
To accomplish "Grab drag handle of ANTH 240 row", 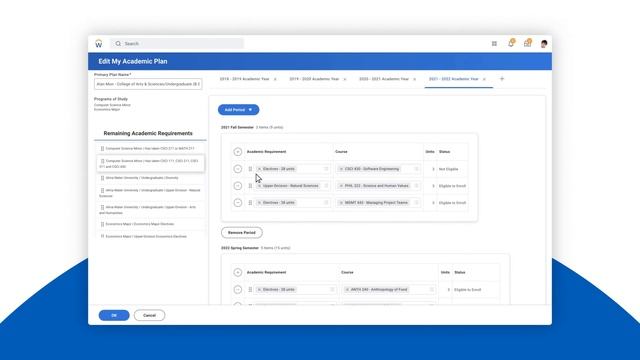I will tap(250, 289).
